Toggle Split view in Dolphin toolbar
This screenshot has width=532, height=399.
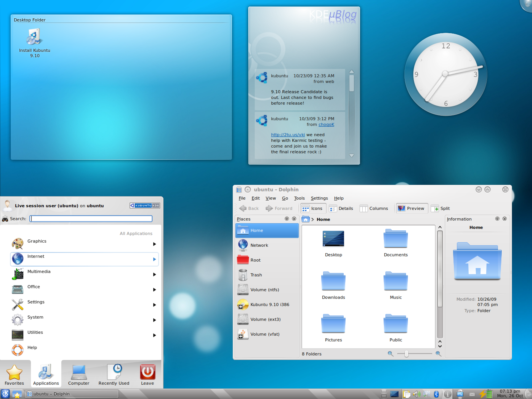[x=440, y=208]
